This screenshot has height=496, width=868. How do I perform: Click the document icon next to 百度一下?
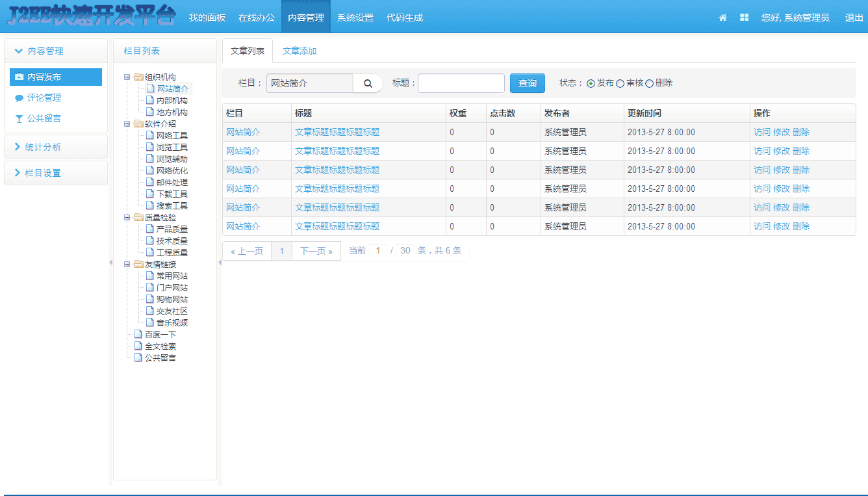click(138, 333)
